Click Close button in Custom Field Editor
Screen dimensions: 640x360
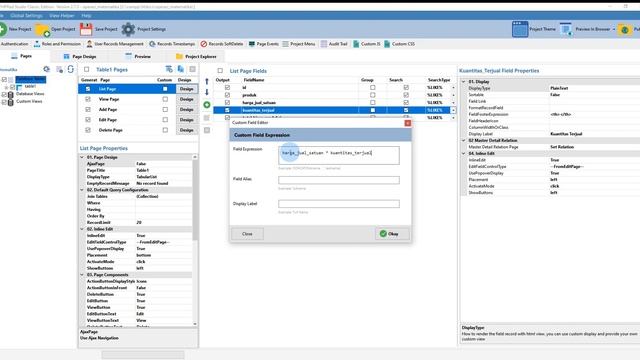click(x=247, y=234)
